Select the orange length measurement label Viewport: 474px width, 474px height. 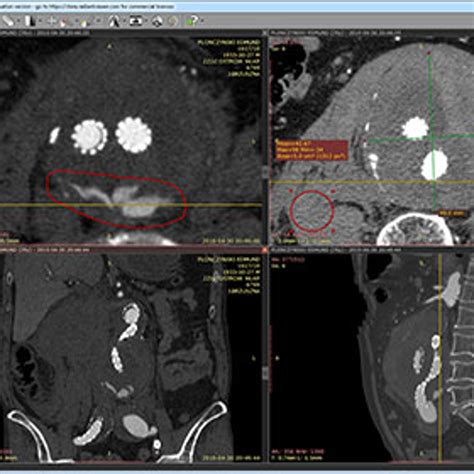point(453,213)
